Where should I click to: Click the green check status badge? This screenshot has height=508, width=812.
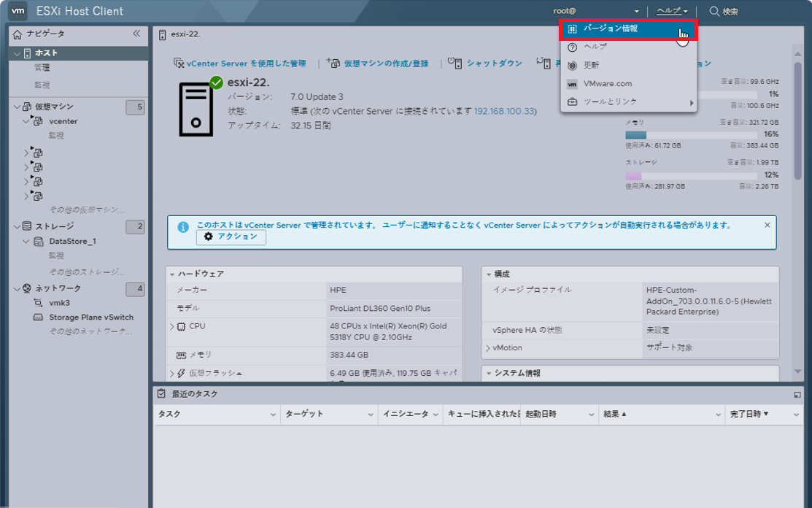(x=217, y=82)
